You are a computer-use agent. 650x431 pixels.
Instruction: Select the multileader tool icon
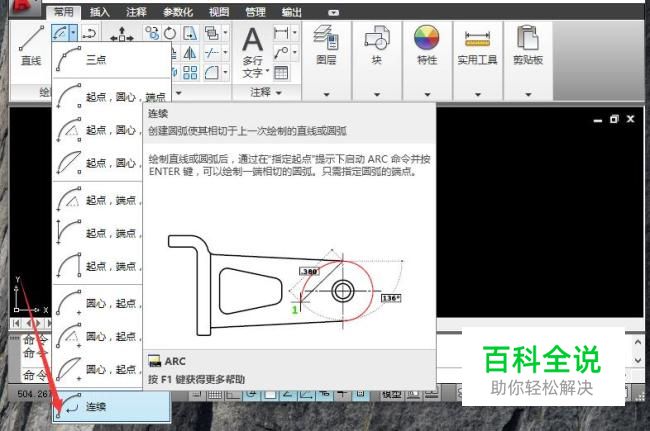(x=281, y=53)
